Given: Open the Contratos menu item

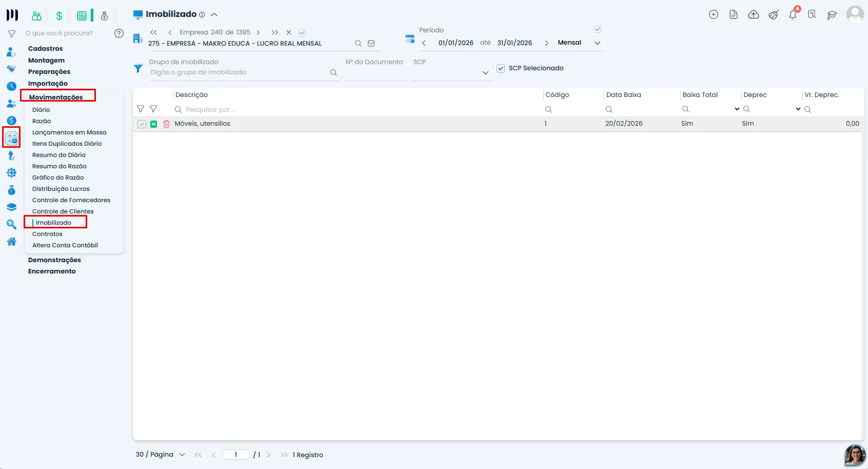Looking at the screenshot, I should pos(47,234).
